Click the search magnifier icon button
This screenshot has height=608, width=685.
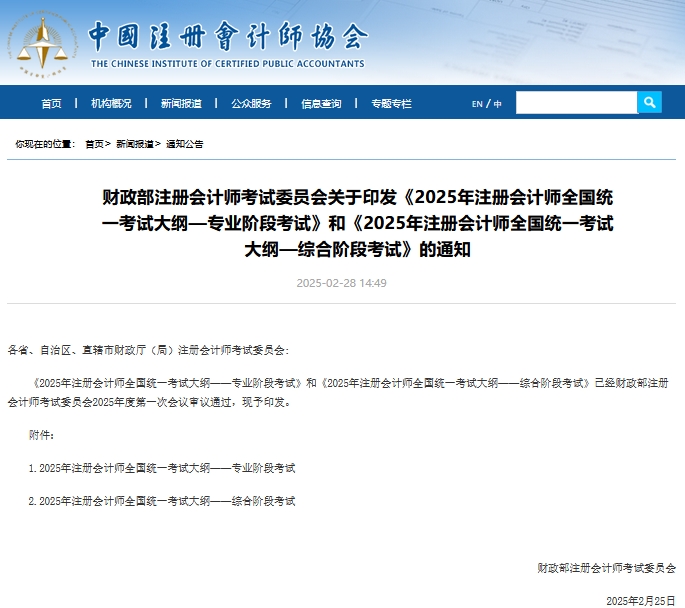click(x=649, y=102)
